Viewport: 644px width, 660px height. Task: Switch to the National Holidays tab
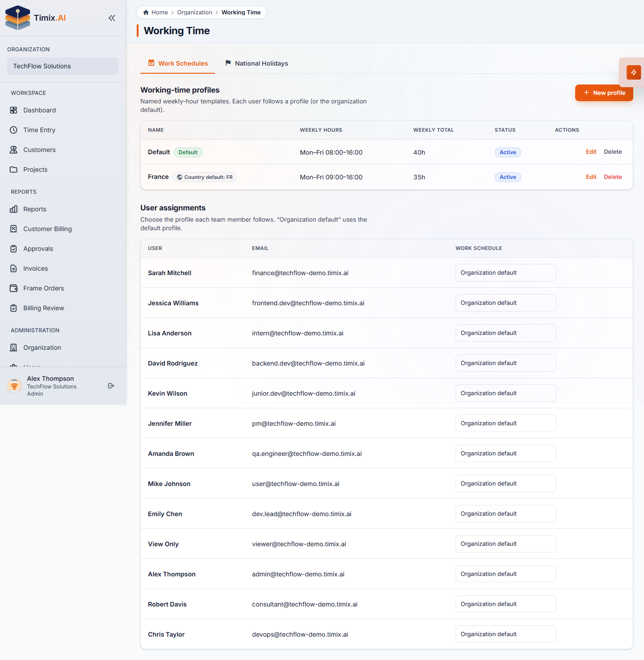256,63
